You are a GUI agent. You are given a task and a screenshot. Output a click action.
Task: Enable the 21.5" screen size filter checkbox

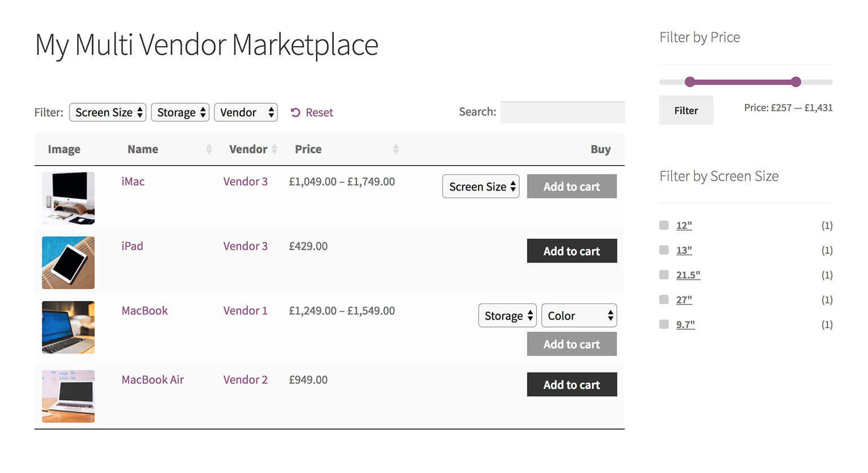663,275
